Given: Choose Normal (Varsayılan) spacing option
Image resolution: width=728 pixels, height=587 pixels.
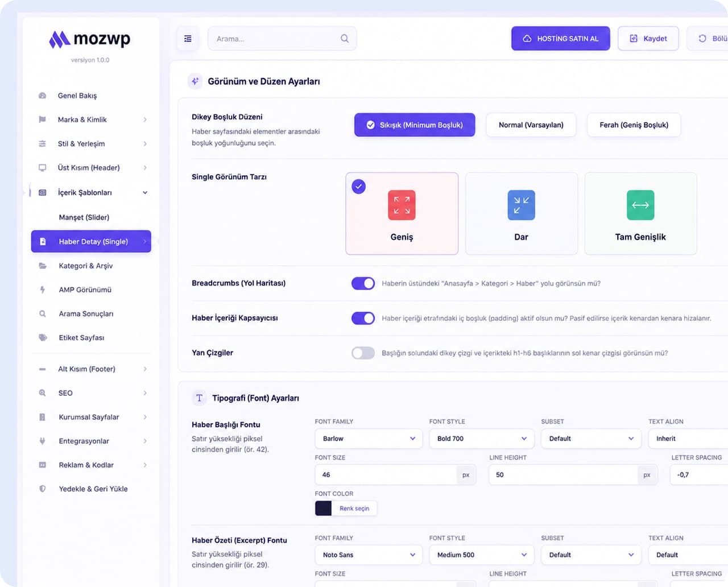Looking at the screenshot, I should [531, 125].
